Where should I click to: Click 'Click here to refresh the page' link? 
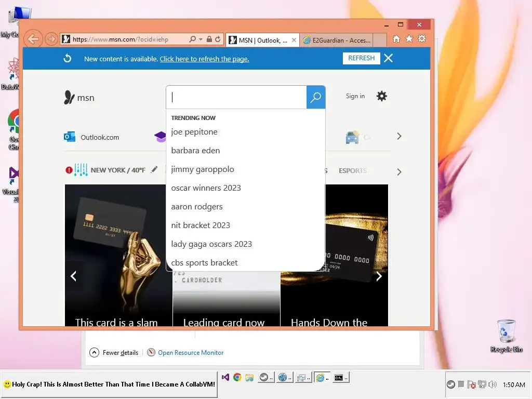(x=204, y=59)
